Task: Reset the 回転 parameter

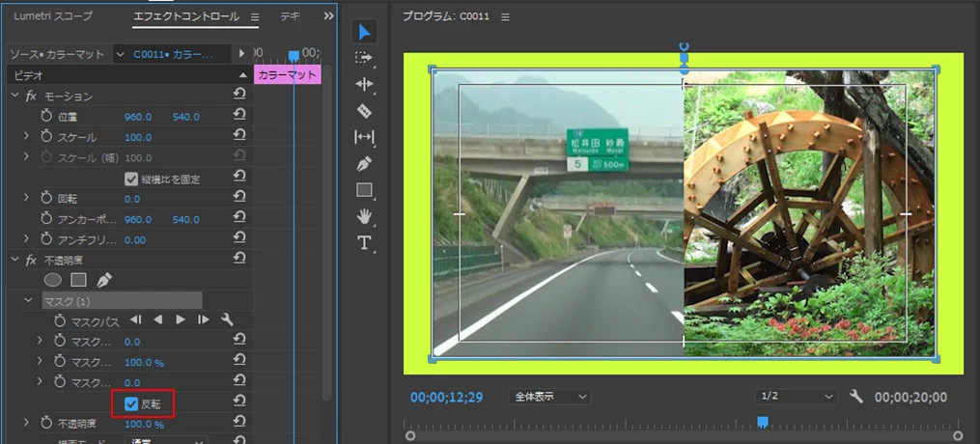Action: coord(239,197)
